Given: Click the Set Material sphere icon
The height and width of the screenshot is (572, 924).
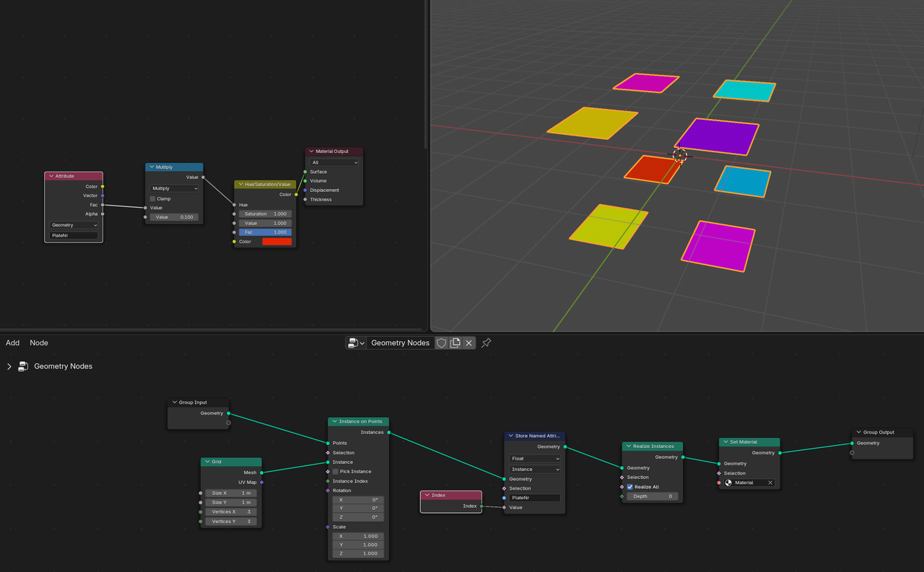Looking at the screenshot, I should click(728, 483).
